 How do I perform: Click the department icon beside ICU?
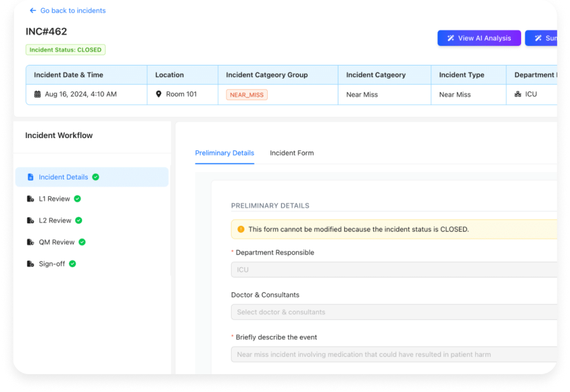(x=518, y=94)
